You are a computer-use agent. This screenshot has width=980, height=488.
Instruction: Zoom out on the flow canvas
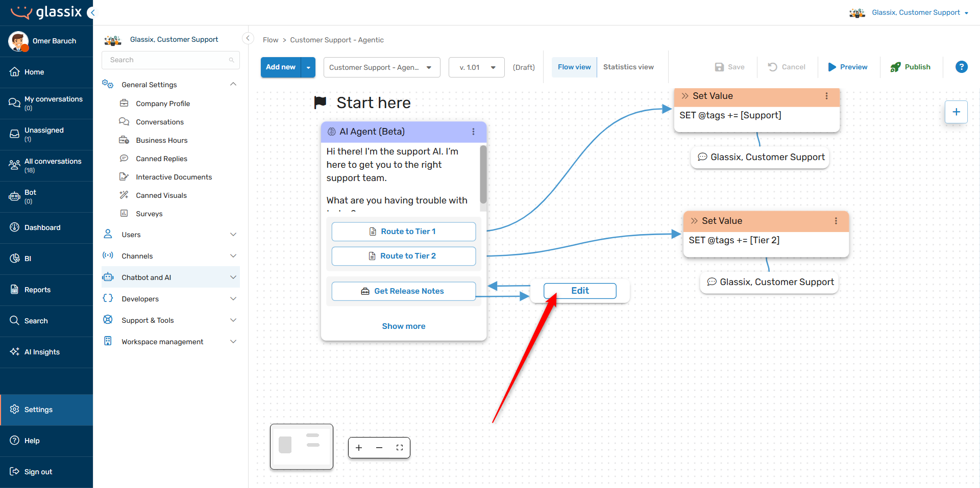point(379,448)
